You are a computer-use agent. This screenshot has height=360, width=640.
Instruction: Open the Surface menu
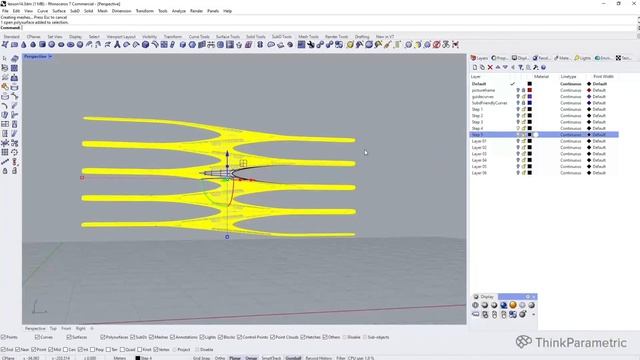tap(59, 11)
